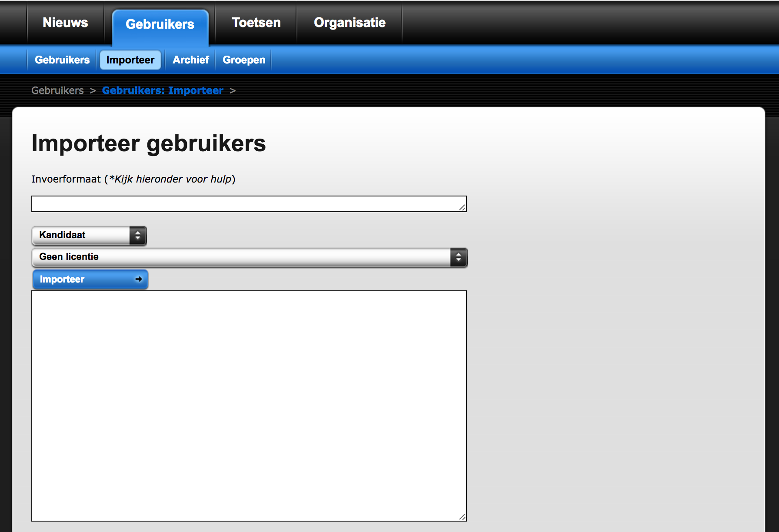The height and width of the screenshot is (532, 779).
Task: Select the Gebruikers main navigation tab
Action: click(160, 24)
